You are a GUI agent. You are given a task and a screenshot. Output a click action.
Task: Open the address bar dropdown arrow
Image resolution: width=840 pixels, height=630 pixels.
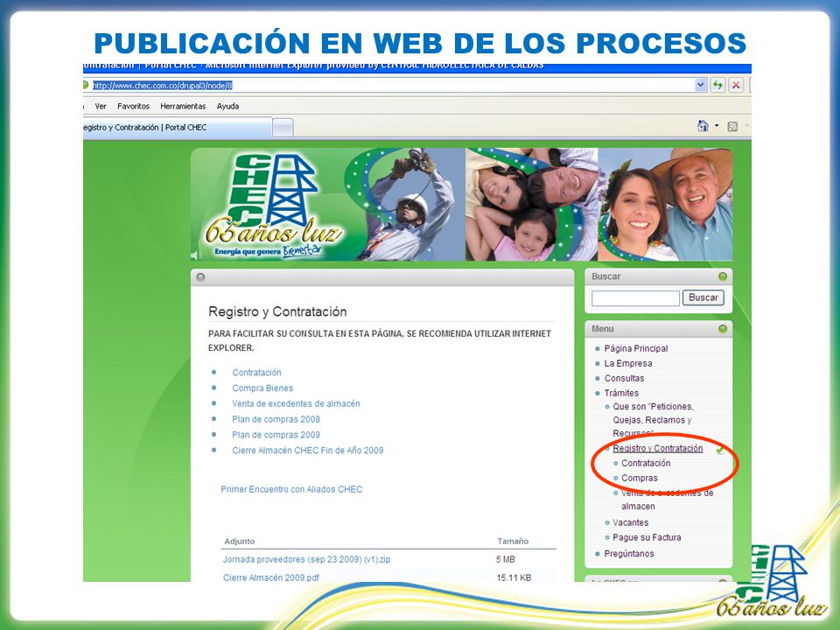click(700, 85)
